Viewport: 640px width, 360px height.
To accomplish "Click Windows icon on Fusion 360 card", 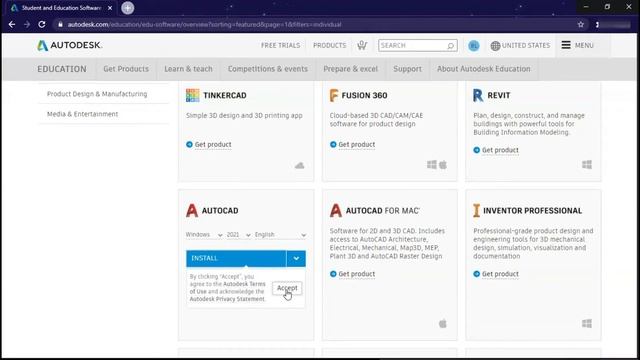I will pos(431,164).
